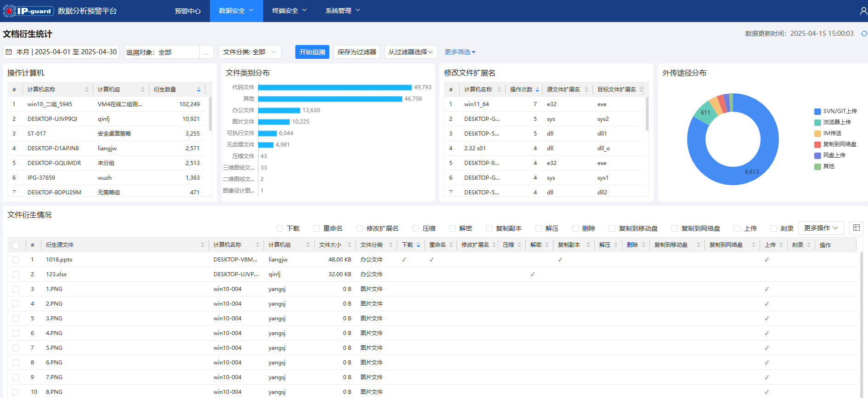This screenshot has width=868, height=398.
Task: Go to 预警中心 in top navigation
Action: 188,11
